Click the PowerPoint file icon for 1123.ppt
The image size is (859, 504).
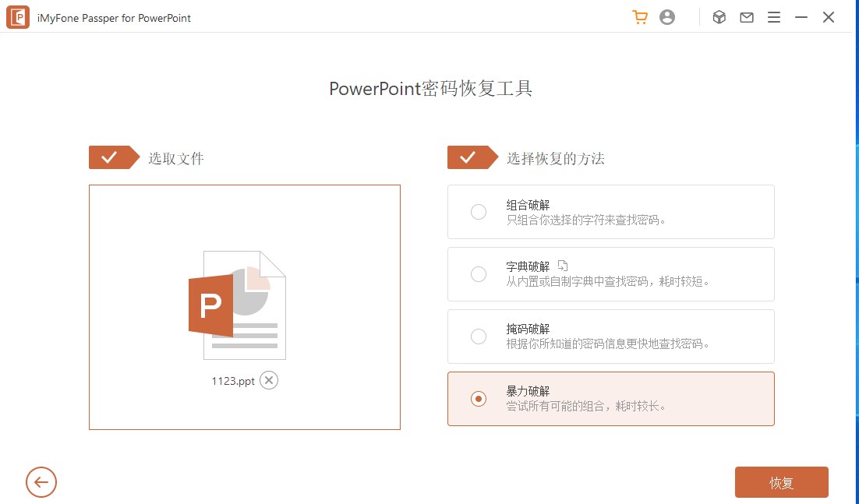pos(244,304)
